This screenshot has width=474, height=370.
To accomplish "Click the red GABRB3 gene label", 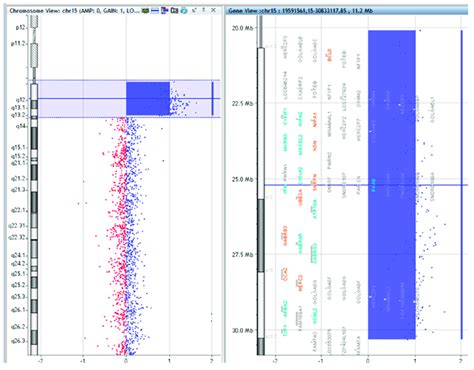I will coord(285,236).
